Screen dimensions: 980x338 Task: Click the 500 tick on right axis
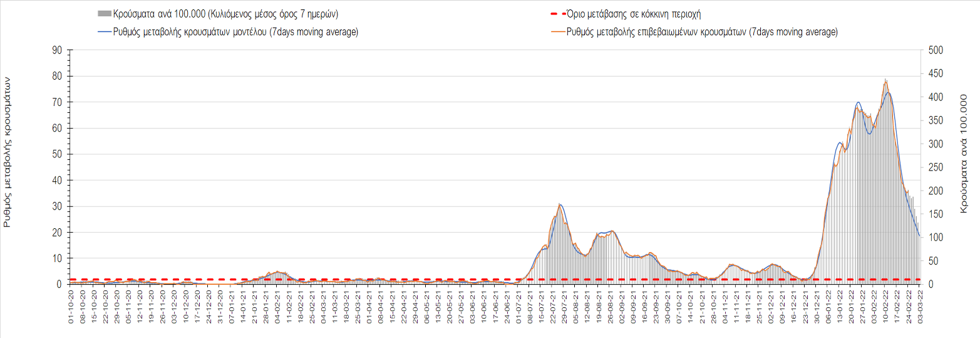coord(936,50)
